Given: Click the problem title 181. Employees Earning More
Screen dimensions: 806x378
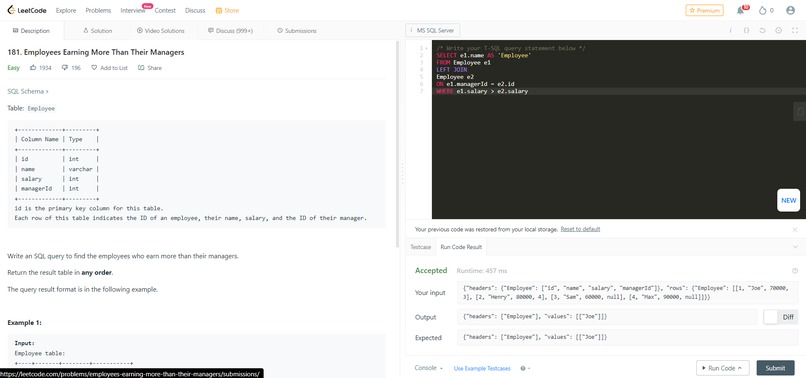Looking at the screenshot, I should pos(96,52).
